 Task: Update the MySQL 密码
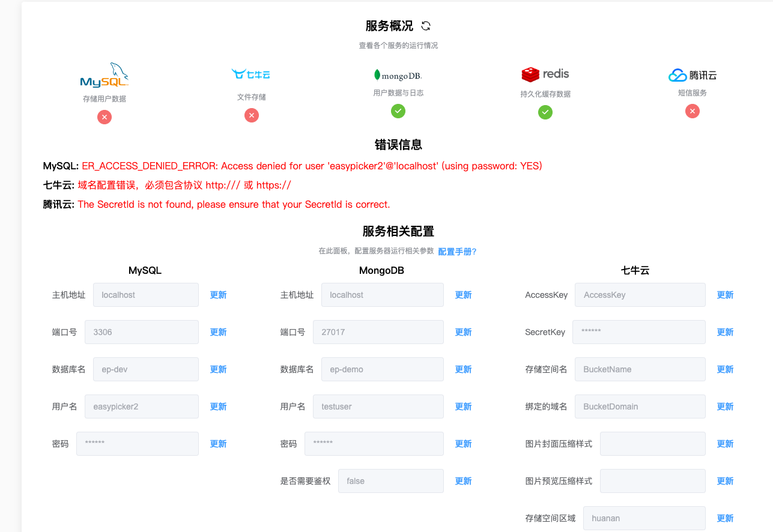click(218, 444)
